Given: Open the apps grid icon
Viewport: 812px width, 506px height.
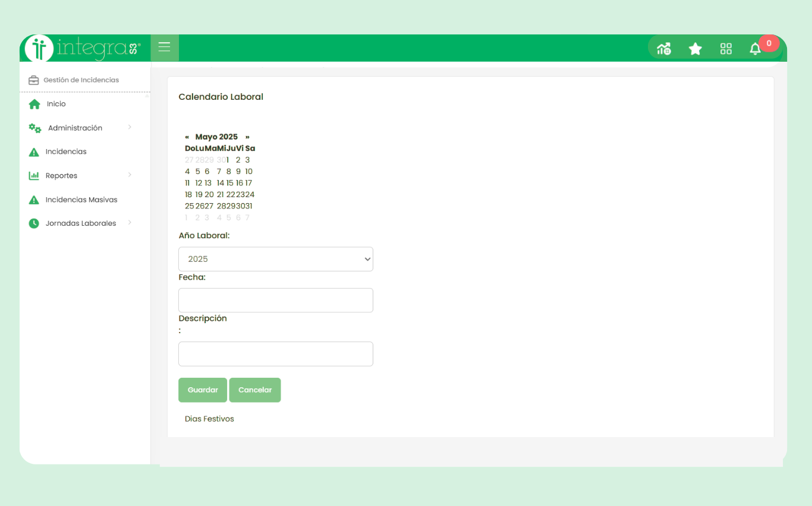Looking at the screenshot, I should click(x=726, y=49).
